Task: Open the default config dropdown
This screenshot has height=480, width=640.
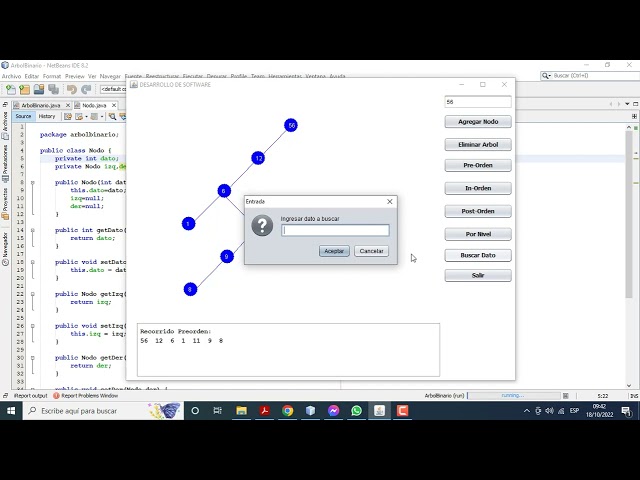Action: click(x=113, y=89)
